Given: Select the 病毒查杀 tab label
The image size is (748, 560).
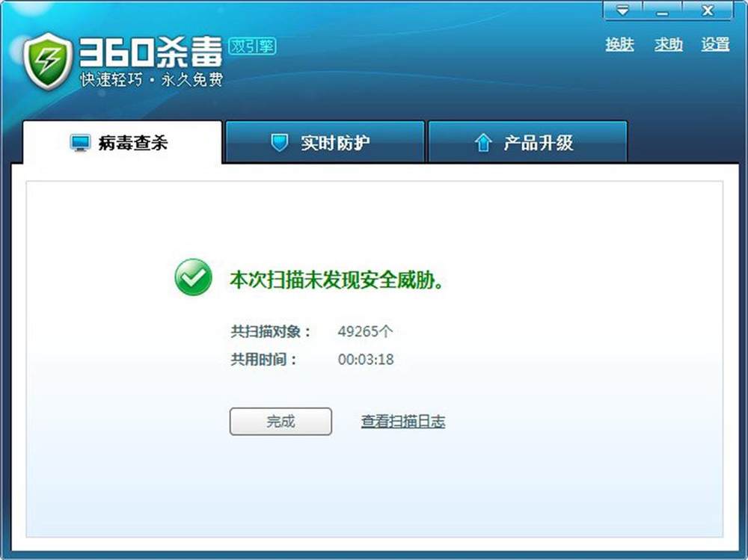Looking at the screenshot, I should pyautogui.click(x=132, y=144).
